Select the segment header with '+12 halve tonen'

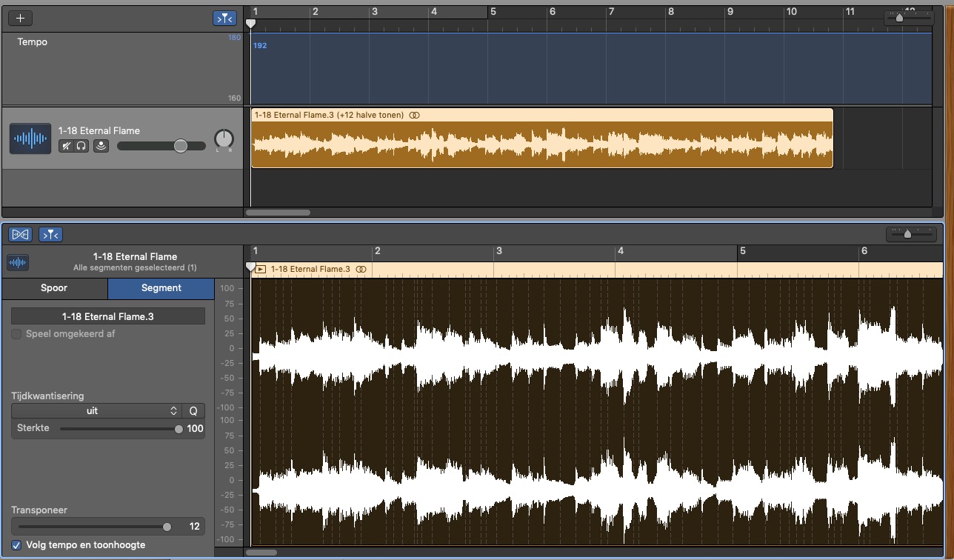[x=542, y=115]
